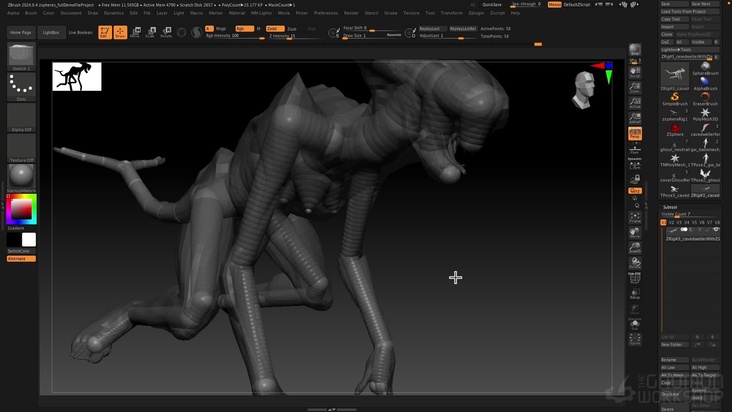Click the Zoom canvas icon
The image size is (732, 412).
point(635,87)
